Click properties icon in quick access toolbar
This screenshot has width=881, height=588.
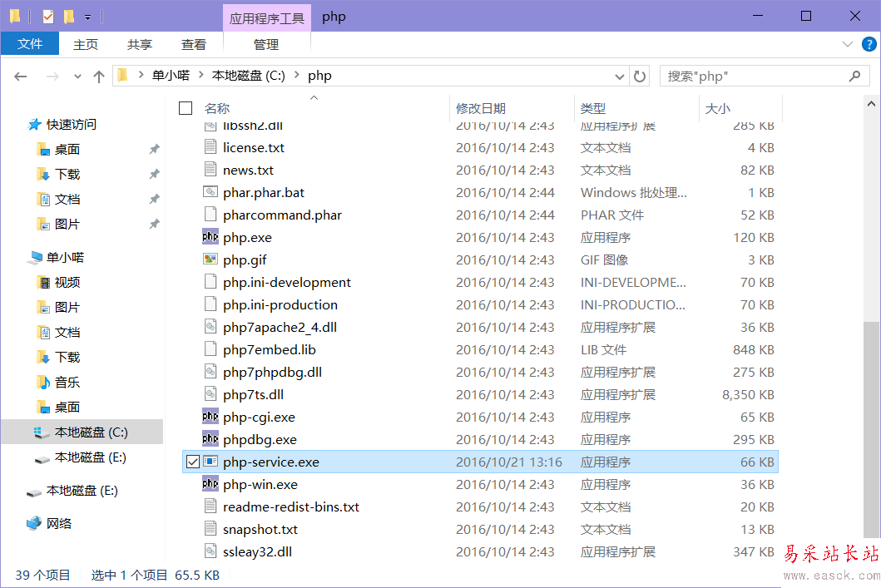point(48,17)
